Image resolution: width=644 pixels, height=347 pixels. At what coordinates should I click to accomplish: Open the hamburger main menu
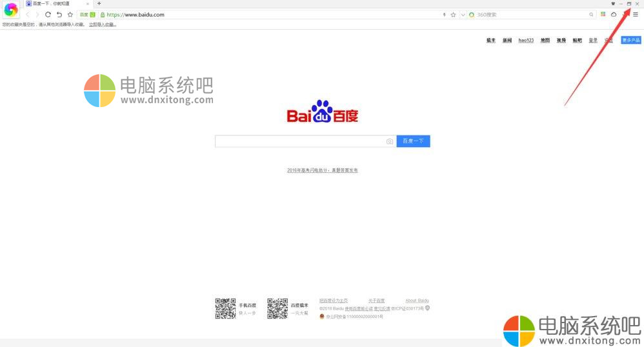pyautogui.click(x=636, y=14)
